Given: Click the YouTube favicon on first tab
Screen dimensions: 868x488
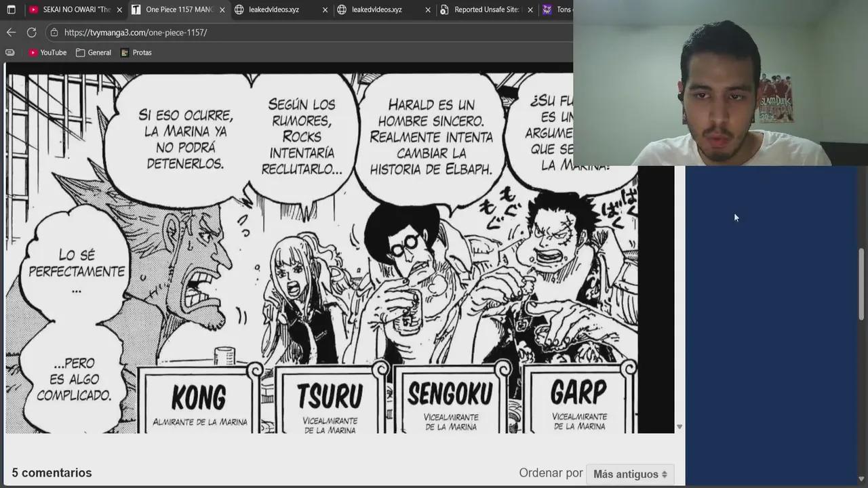Looking at the screenshot, I should [x=33, y=9].
